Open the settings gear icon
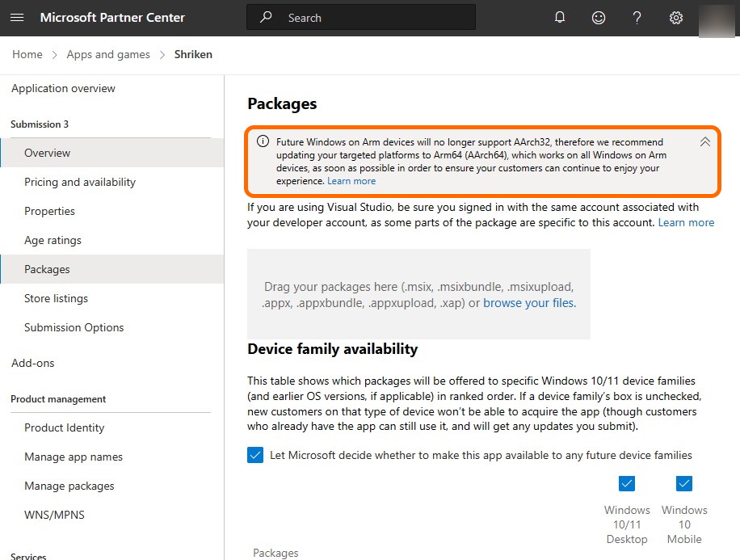 675,18
